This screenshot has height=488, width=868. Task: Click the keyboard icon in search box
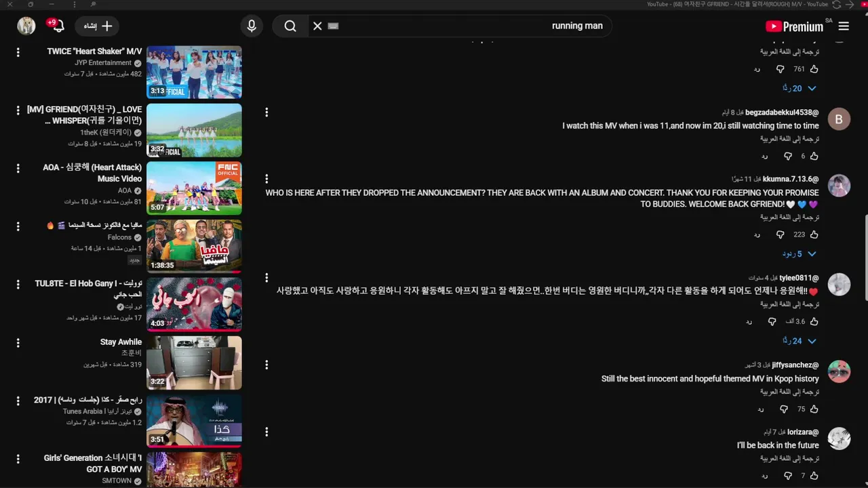click(333, 26)
